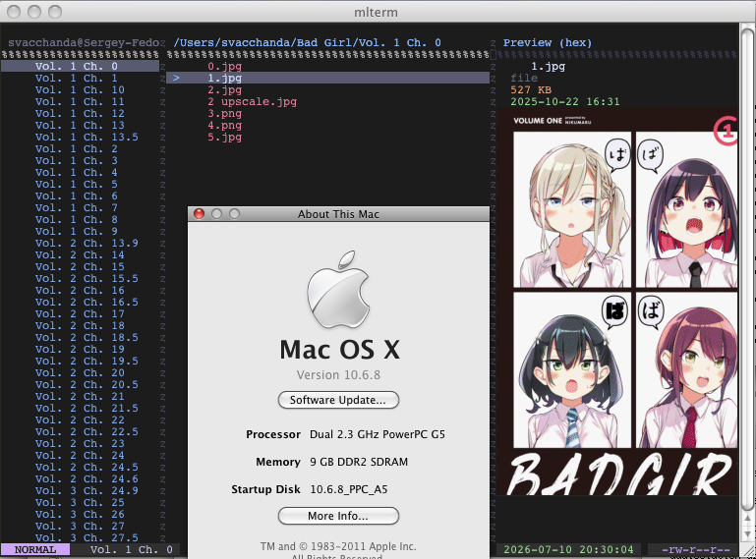This screenshot has height=559, width=756.
Task: Click Software Update... button
Action: [x=338, y=400]
